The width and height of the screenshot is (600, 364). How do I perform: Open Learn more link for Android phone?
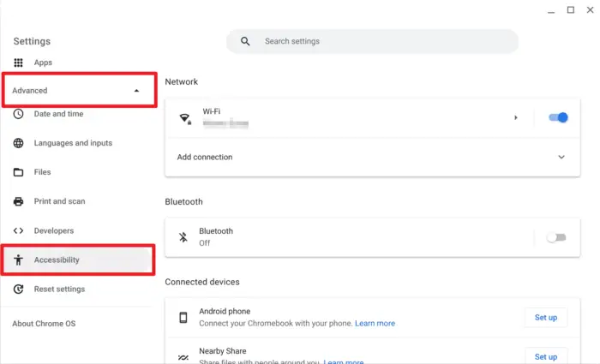(x=375, y=324)
